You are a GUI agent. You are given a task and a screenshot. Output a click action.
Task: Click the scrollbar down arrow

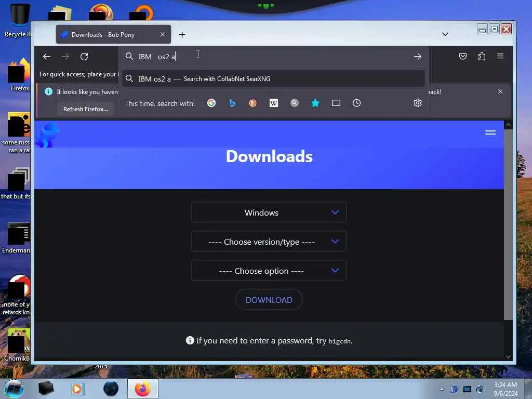(x=508, y=356)
